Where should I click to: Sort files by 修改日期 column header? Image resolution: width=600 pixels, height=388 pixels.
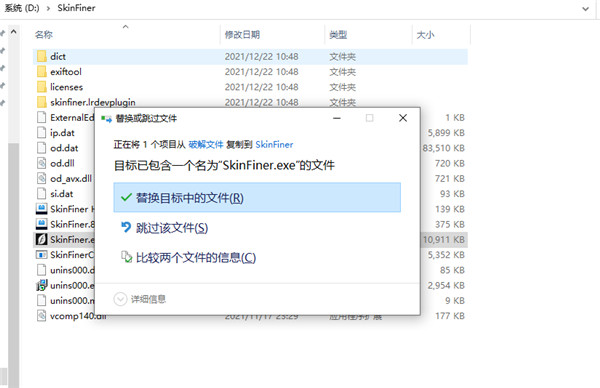(242, 35)
